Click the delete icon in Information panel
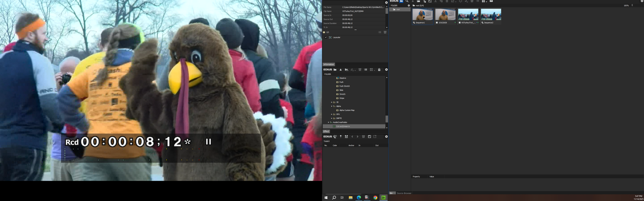644x201 pixels. point(385,32)
